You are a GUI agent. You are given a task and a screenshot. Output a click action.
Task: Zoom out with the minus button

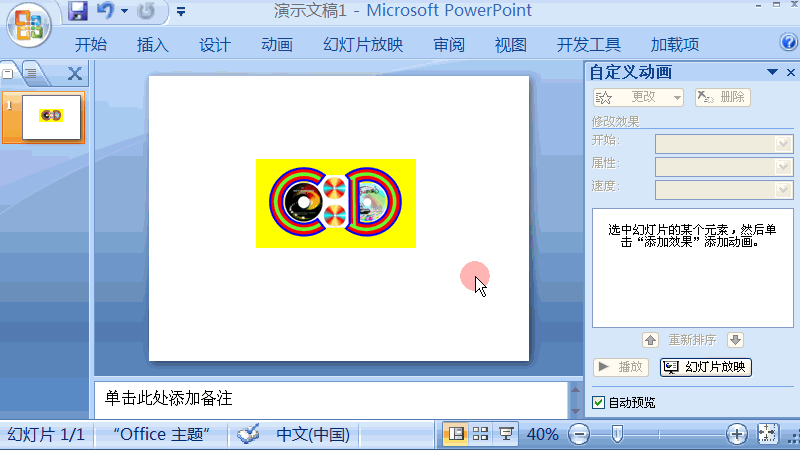point(579,435)
